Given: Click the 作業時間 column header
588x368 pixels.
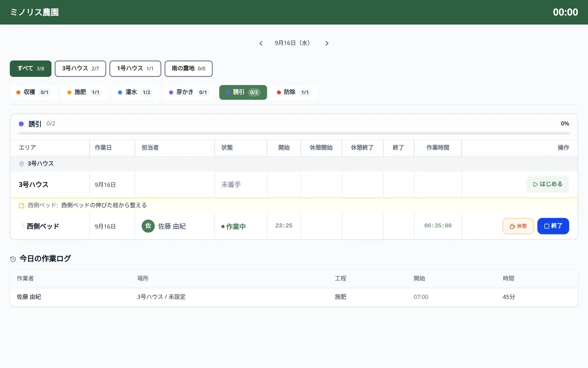Looking at the screenshot, I should pyautogui.click(x=438, y=148).
